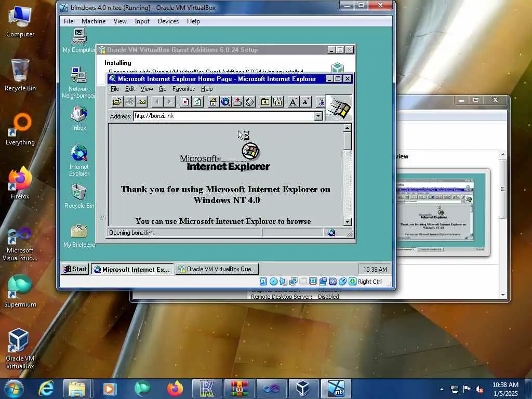The image size is (532, 399).
Task: Expand the IE Address bar dropdown
Action: coord(318,116)
